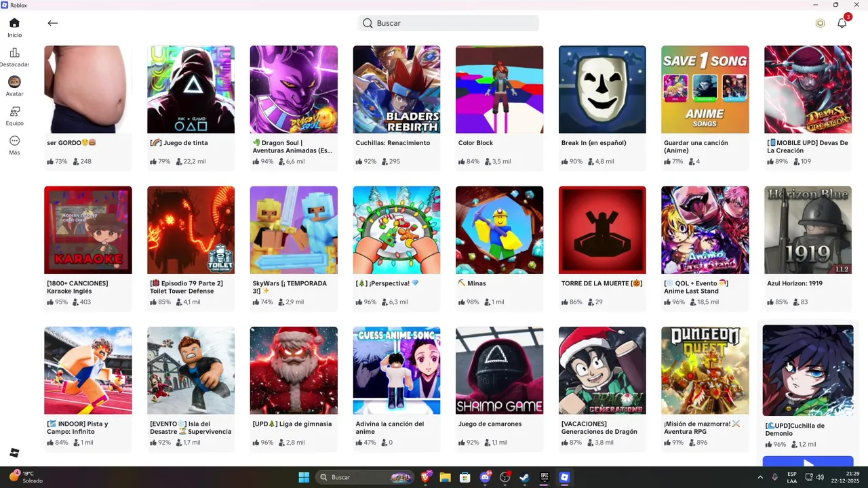Viewport: 868px width, 488px height.
Task: Open File Explorer from taskbar
Action: tap(445, 477)
